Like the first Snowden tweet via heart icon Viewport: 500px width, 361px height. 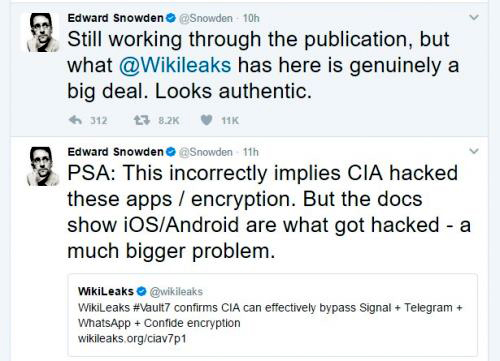pyautogui.click(x=206, y=120)
